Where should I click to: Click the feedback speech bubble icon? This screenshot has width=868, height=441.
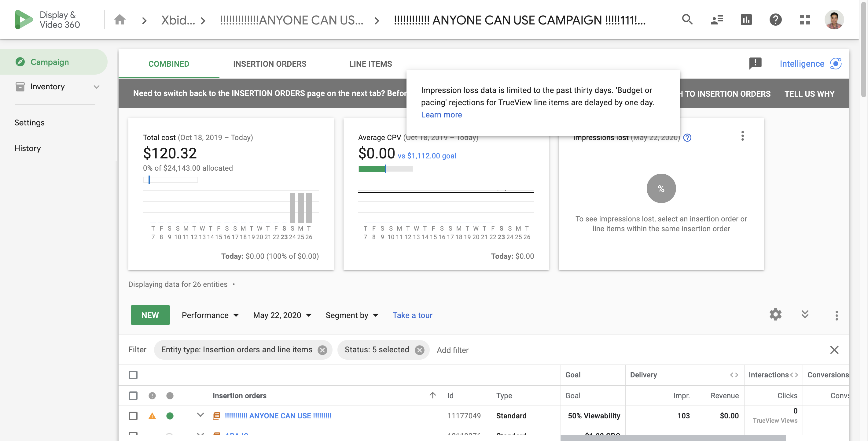pos(755,63)
